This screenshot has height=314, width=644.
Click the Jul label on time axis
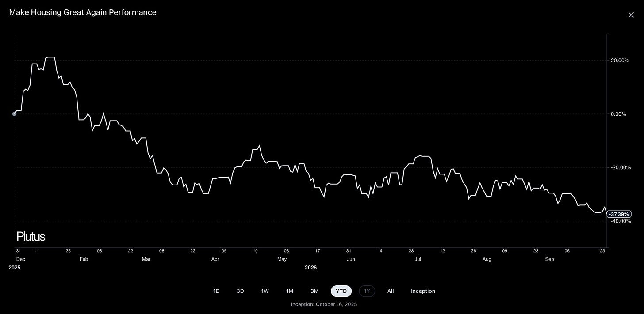pos(418,259)
